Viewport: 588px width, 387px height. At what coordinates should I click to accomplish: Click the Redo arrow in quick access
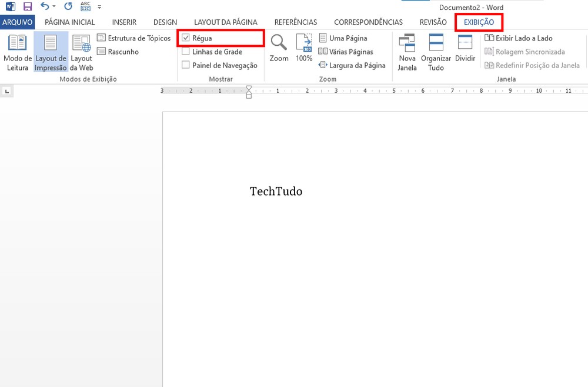tap(68, 6)
